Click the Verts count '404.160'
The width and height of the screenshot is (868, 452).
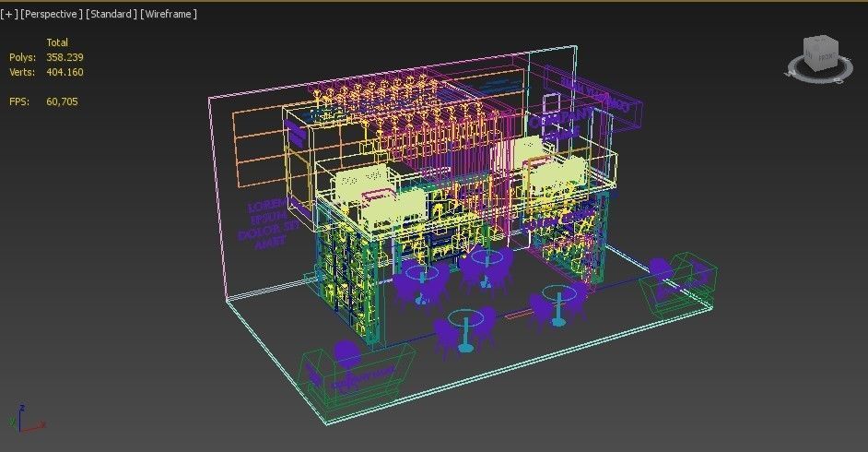65,72
